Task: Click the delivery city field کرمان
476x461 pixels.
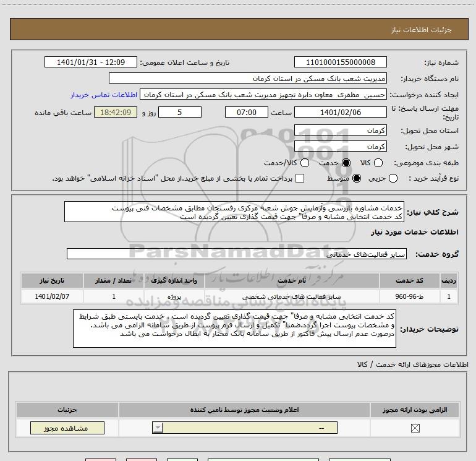Action: click(x=340, y=147)
